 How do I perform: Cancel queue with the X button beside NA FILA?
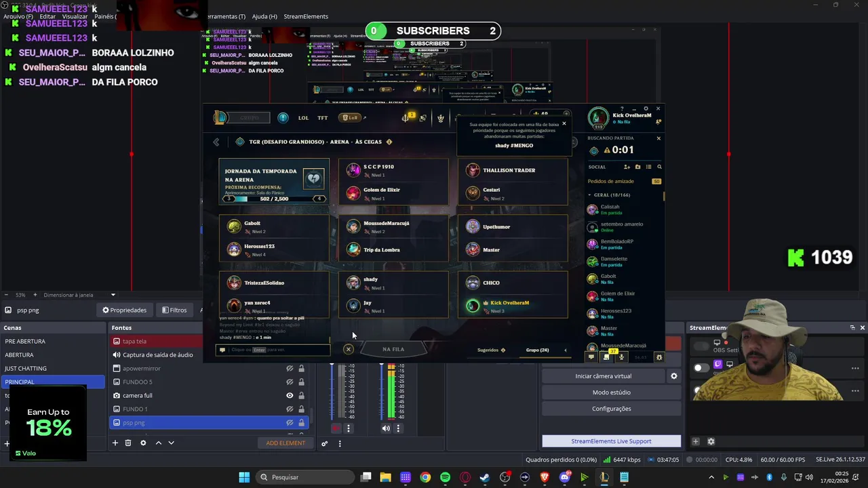pos(348,349)
